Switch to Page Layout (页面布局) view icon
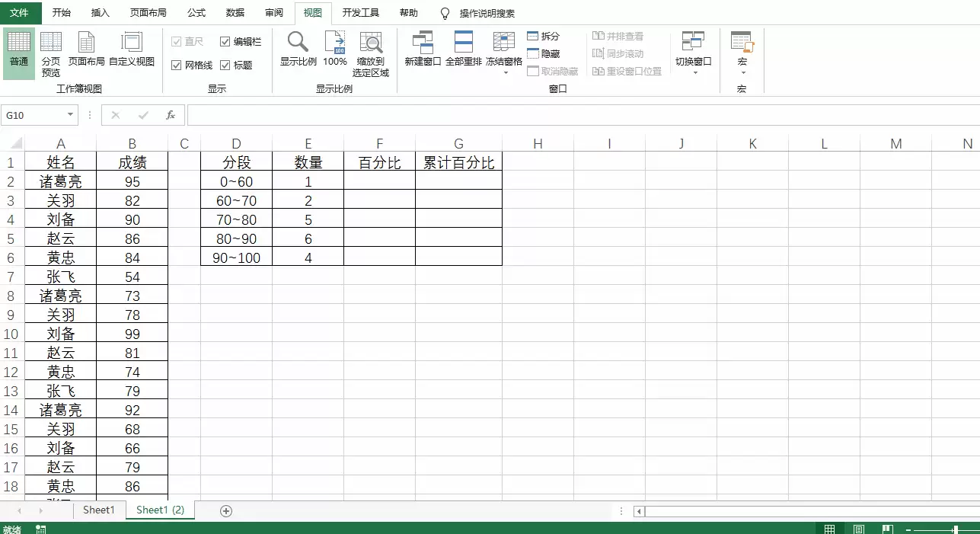 point(87,49)
